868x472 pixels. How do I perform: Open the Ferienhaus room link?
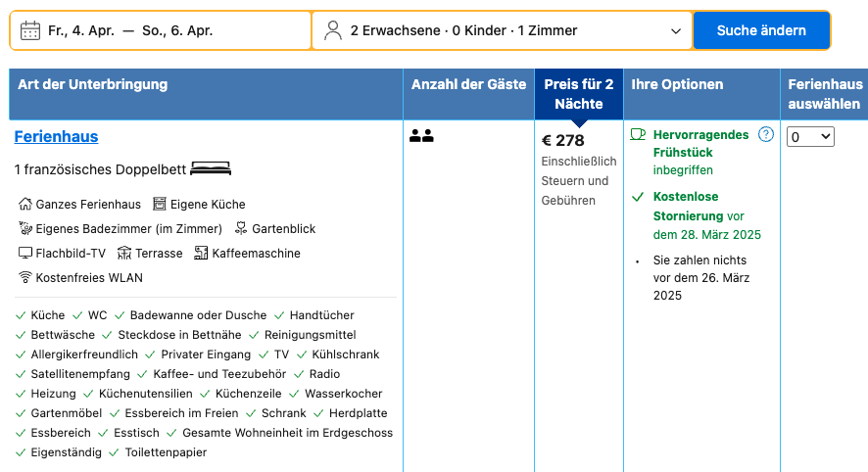56,137
